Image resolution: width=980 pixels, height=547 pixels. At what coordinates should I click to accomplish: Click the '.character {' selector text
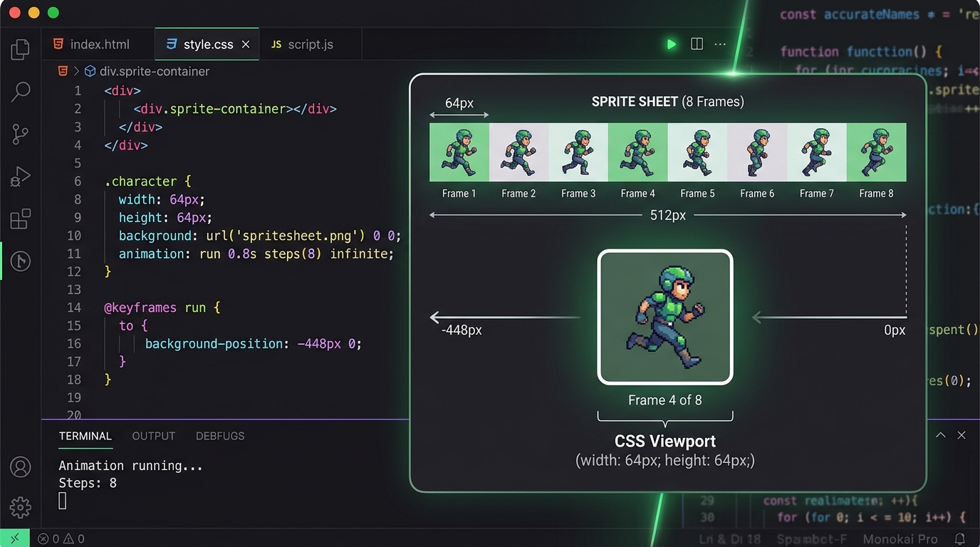147,182
